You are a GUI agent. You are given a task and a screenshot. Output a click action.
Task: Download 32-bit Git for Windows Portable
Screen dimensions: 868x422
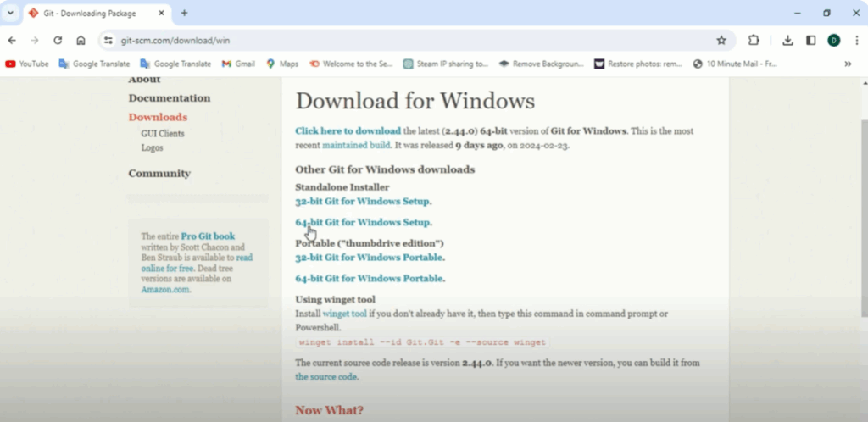point(369,257)
